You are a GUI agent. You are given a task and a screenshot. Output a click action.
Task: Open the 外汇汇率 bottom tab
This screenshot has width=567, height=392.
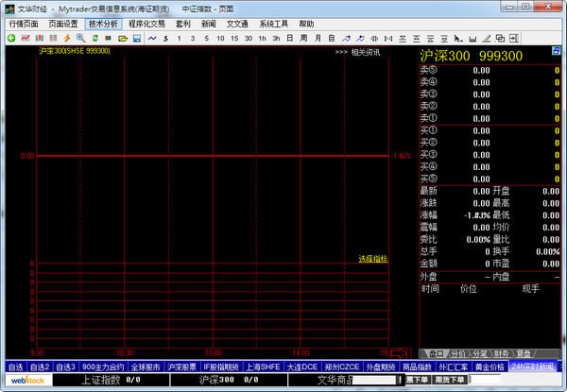pyautogui.click(x=453, y=367)
